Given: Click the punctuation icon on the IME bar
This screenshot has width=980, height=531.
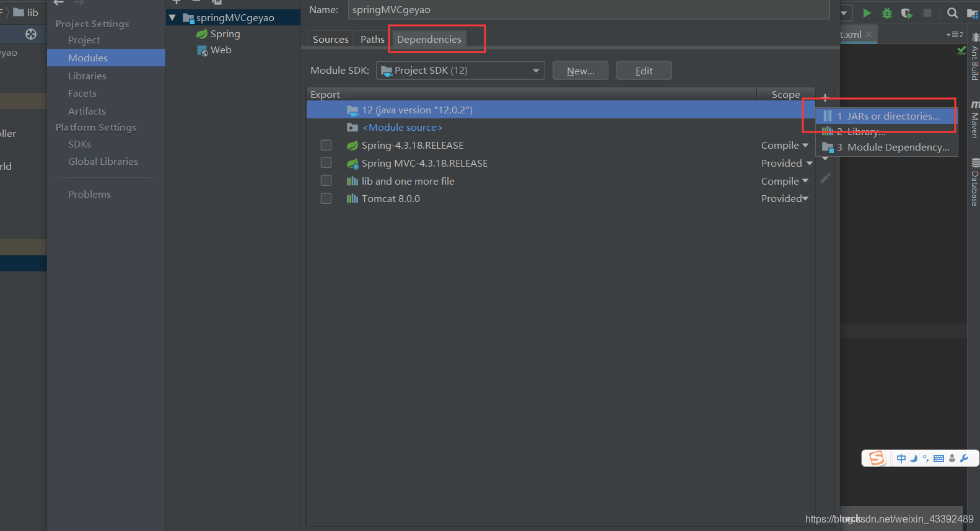Looking at the screenshot, I should [925, 459].
